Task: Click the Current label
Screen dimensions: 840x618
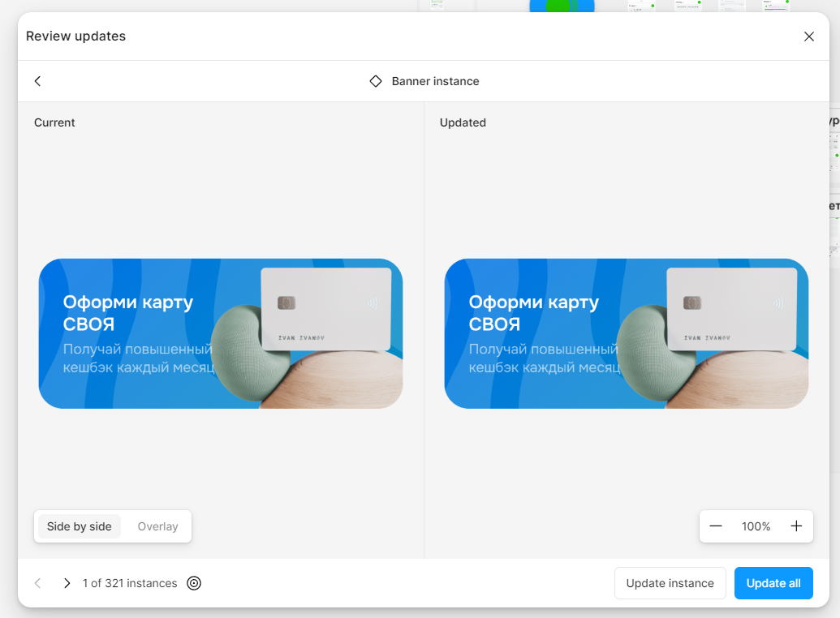Action: pos(54,122)
